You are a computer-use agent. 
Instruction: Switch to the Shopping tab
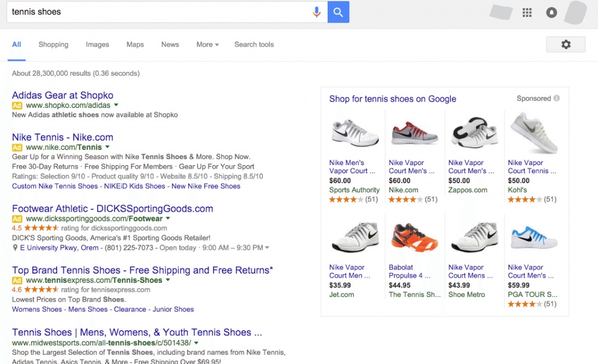click(53, 44)
